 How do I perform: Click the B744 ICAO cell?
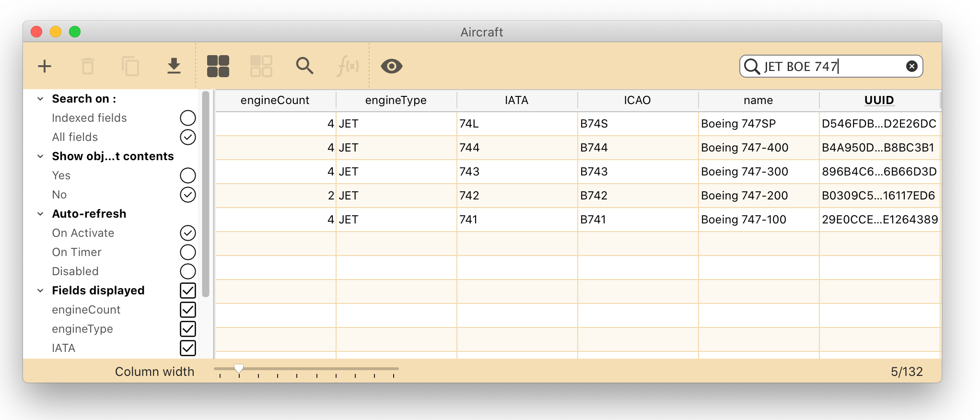click(638, 148)
